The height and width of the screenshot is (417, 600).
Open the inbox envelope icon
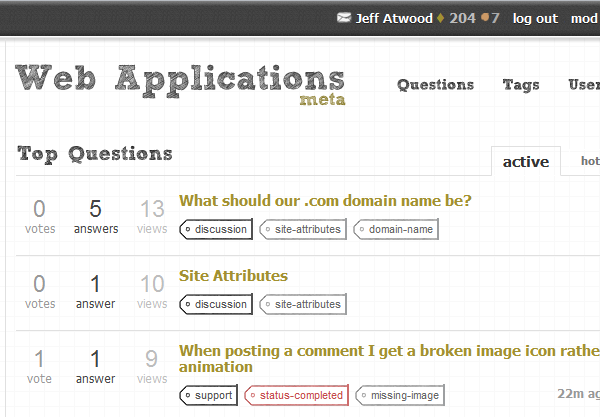point(344,18)
